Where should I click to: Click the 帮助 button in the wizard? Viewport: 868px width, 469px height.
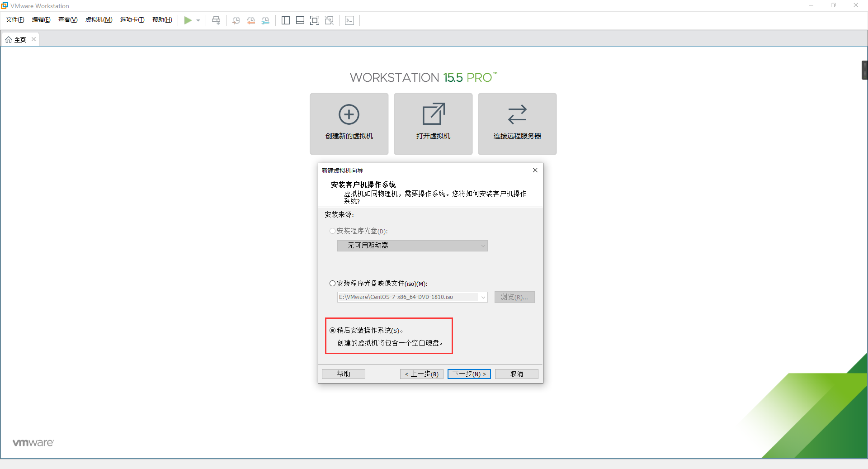click(x=344, y=374)
